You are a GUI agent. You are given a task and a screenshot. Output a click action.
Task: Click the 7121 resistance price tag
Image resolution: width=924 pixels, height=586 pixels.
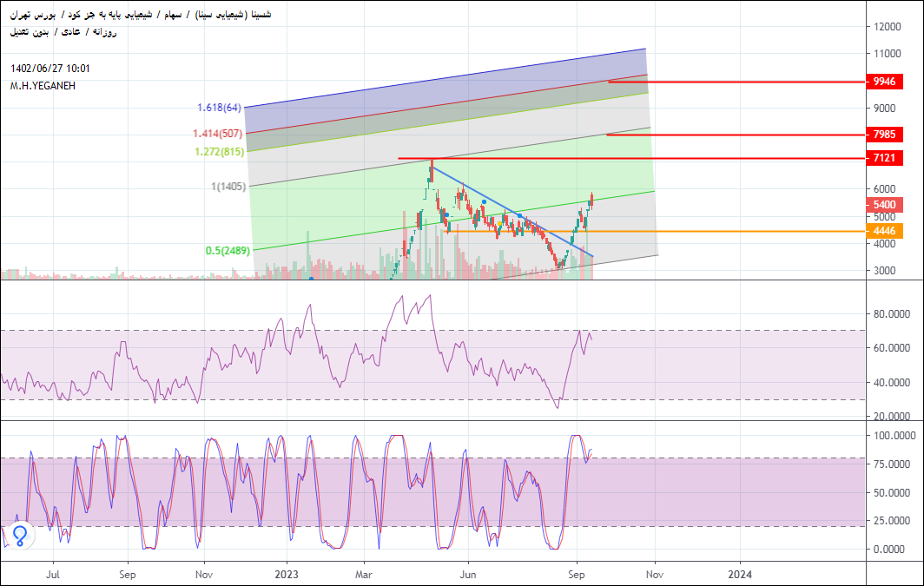tap(885, 158)
